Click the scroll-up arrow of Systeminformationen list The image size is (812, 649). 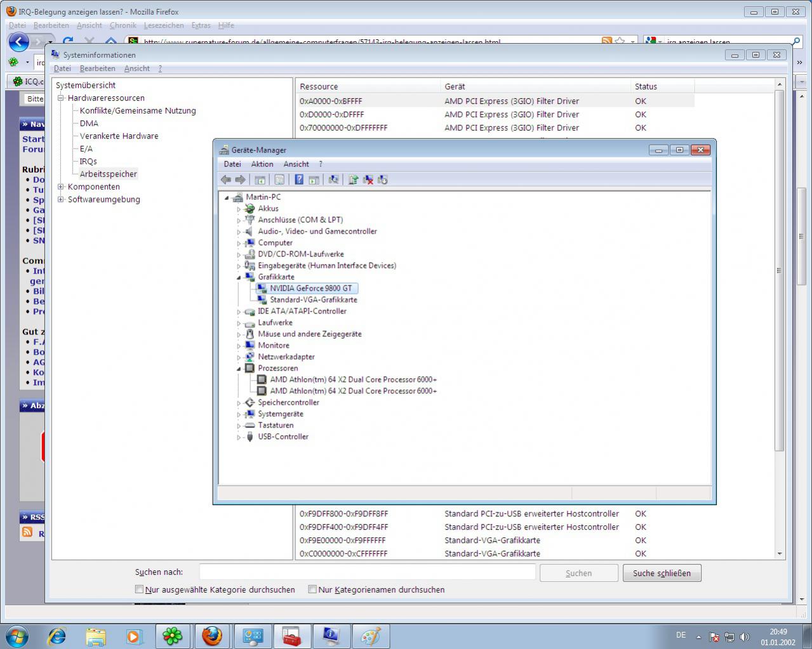(x=780, y=84)
